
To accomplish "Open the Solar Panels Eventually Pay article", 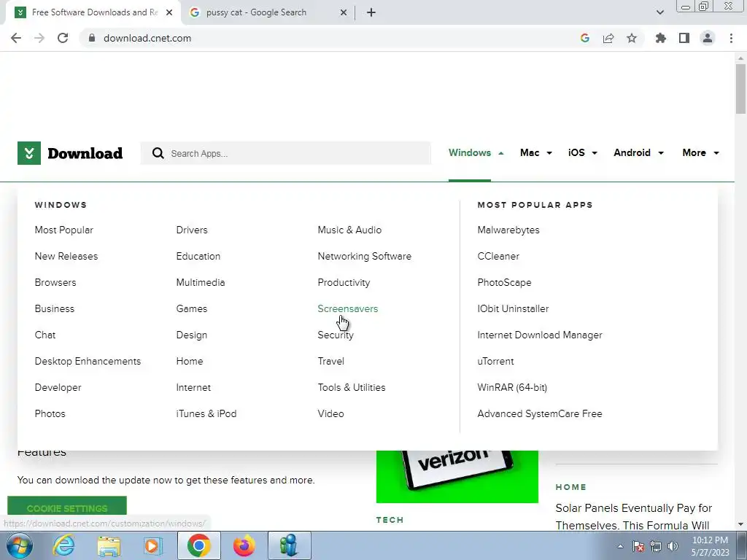I will point(634,517).
